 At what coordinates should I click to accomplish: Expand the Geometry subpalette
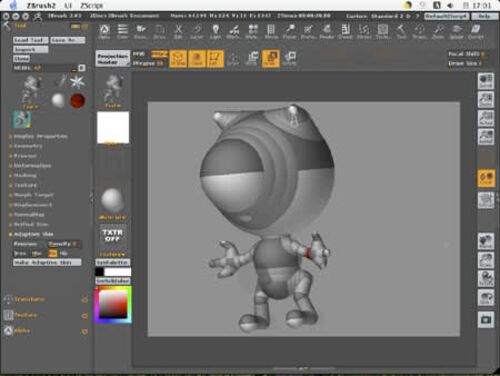coord(28,146)
